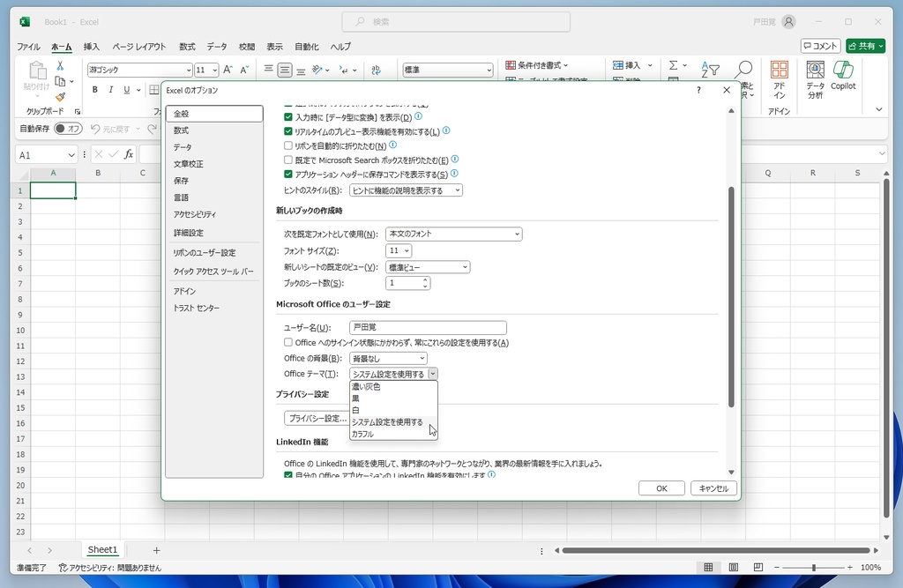Click the top align icon
The width and height of the screenshot is (903, 588).
click(268, 69)
